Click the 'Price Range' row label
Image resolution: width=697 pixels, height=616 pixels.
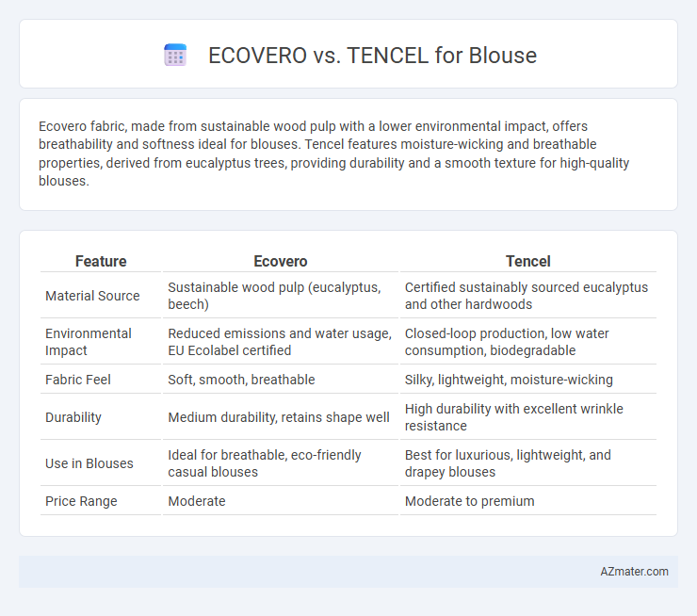81,501
